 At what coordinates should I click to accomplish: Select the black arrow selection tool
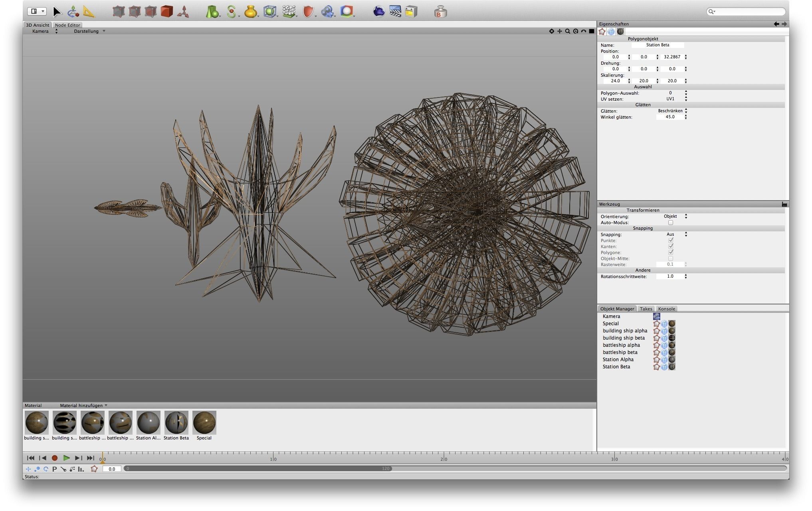57,12
